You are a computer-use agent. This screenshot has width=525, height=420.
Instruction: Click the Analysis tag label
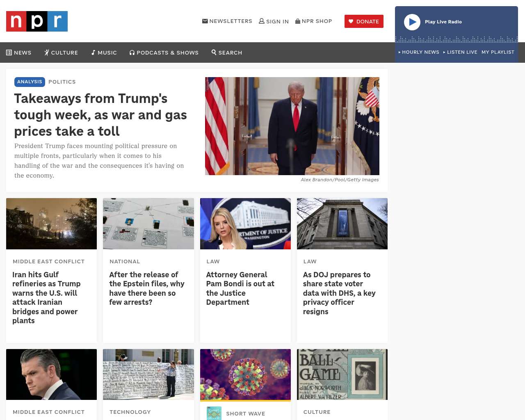30,82
